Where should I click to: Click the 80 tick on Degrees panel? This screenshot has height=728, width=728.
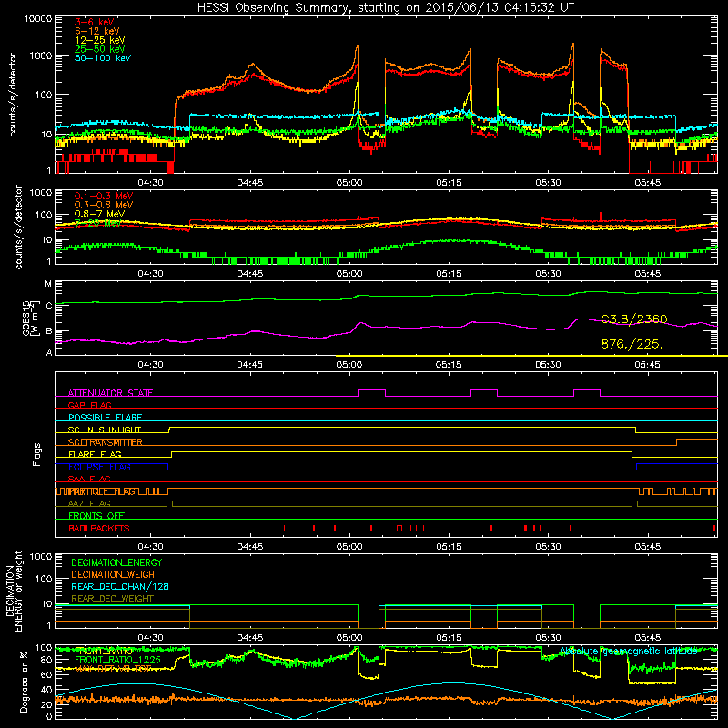[x=46, y=660]
